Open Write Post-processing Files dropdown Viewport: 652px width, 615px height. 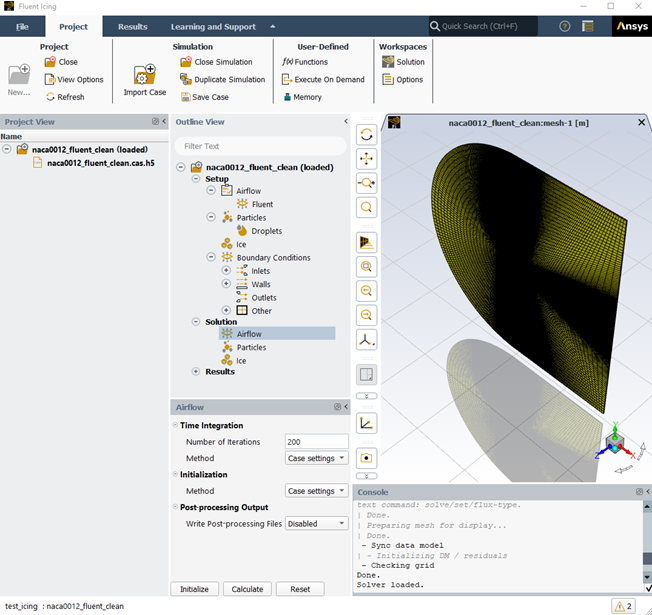click(x=316, y=523)
